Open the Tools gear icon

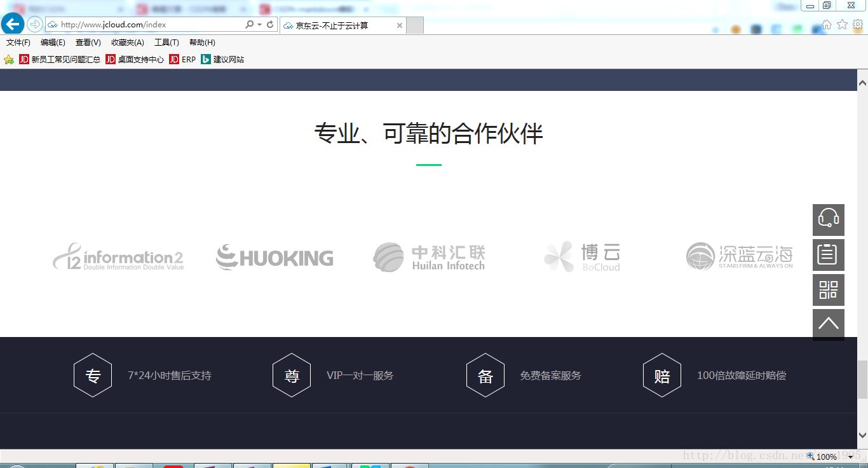pyautogui.click(x=858, y=24)
